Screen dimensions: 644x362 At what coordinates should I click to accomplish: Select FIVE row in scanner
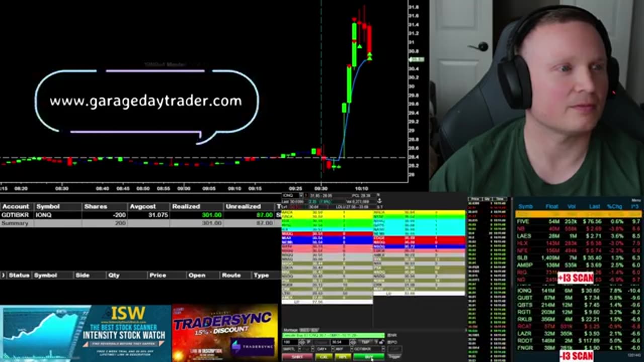coord(579,222)
